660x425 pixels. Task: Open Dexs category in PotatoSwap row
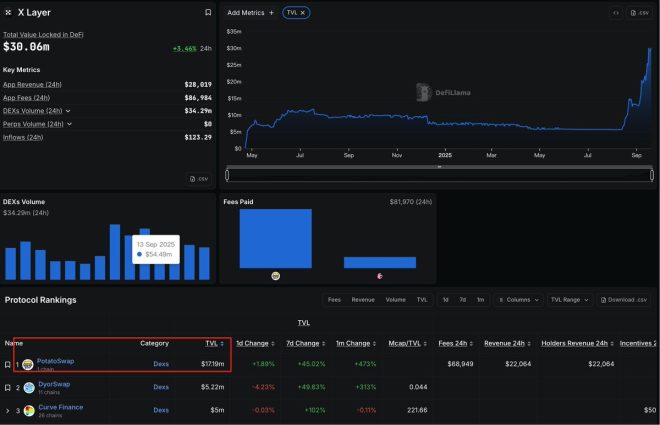(161, 364)
